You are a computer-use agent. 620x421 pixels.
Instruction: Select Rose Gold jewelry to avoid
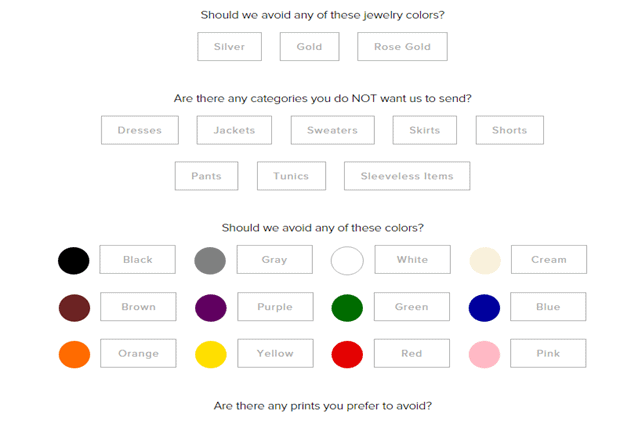(402, 47)
